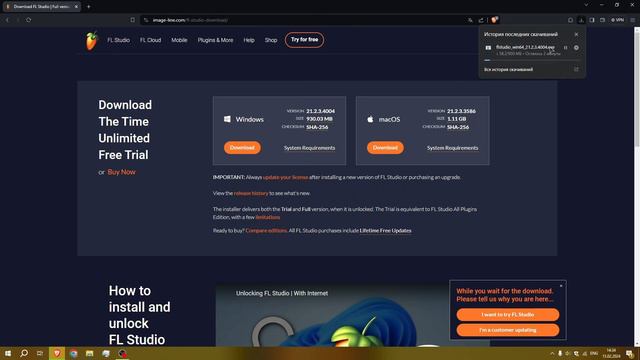Reload the page with refresh icon
The height and width of the screenshot is (360, 640).
pos(29,20)
